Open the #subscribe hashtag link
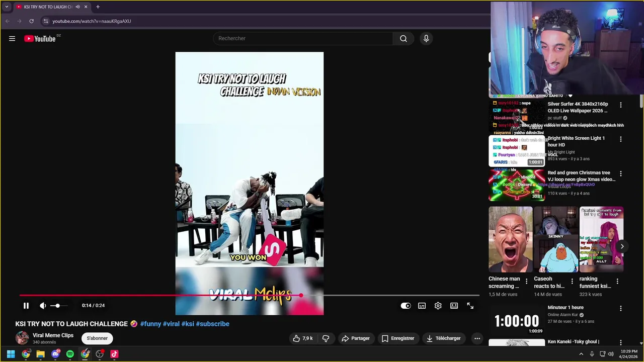 (212, 324)
